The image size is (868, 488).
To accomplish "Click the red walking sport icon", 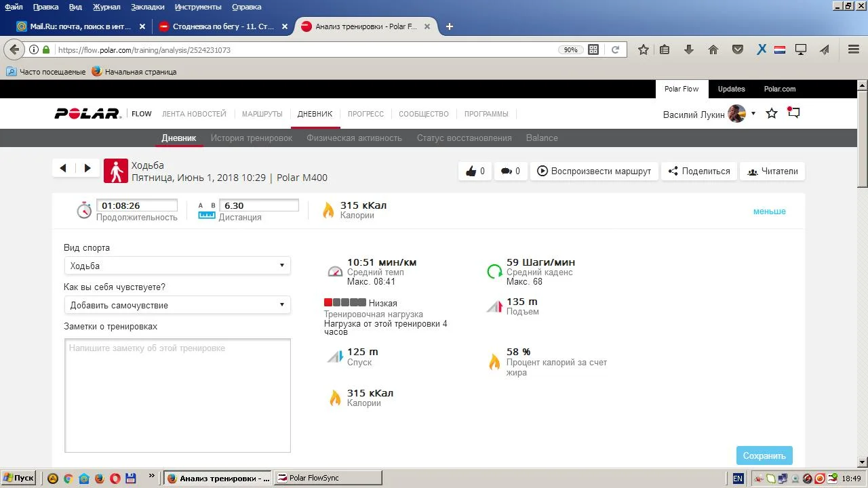I will click(116, 171).
